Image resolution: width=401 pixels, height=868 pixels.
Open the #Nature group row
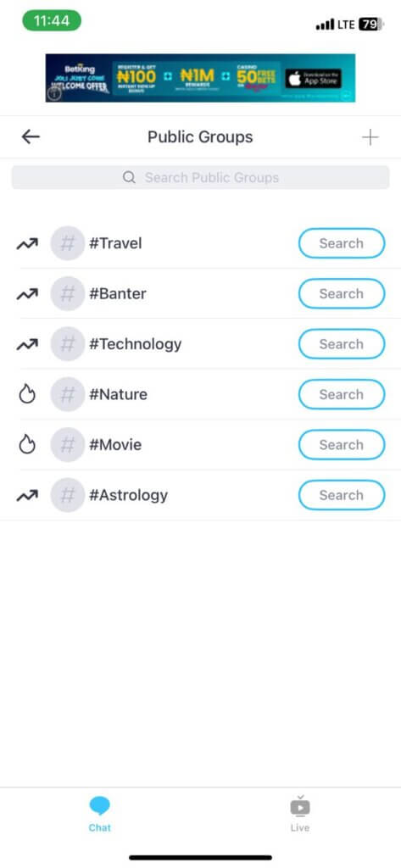click(x=200, y=394)
